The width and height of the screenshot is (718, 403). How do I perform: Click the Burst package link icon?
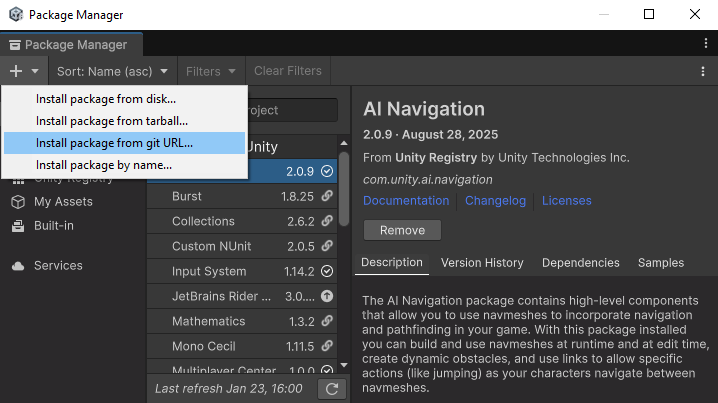[327, 196]
